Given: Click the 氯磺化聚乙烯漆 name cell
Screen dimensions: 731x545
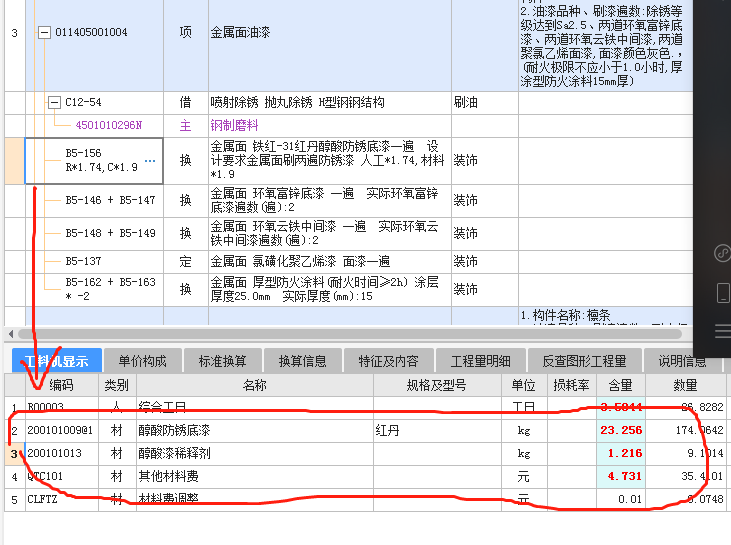Looking at the screenshot, I should tap(330, 262).
